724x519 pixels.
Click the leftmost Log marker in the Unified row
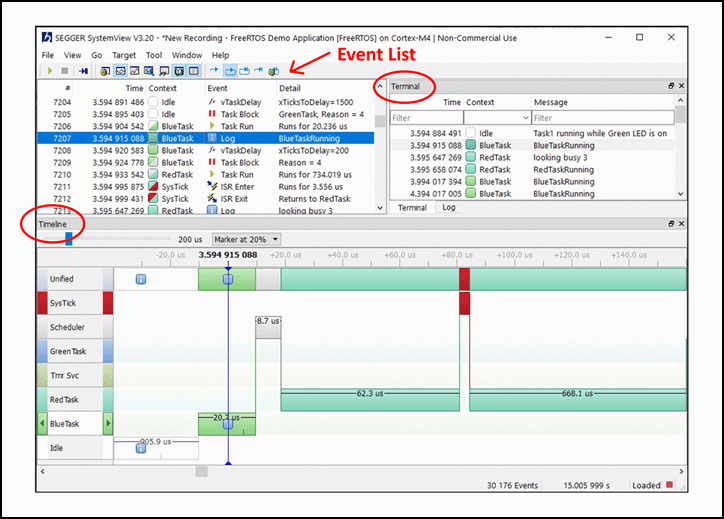(x=141, y=279)
